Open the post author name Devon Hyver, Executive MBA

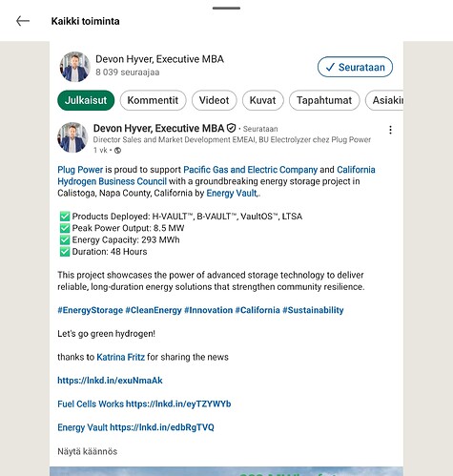pyautogui.click(x=158, y=128)
